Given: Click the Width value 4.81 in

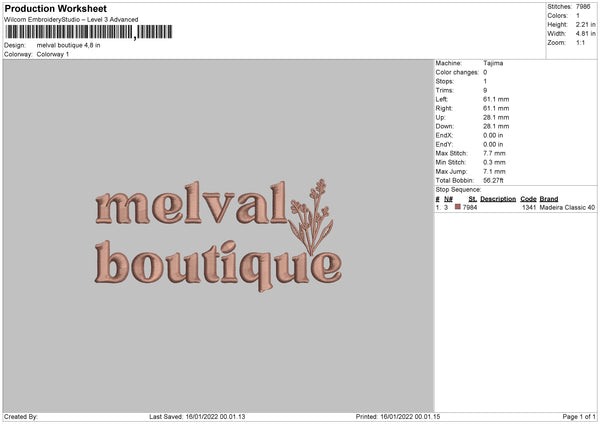Looking at the screenshot, I should (x=585, y=34).
